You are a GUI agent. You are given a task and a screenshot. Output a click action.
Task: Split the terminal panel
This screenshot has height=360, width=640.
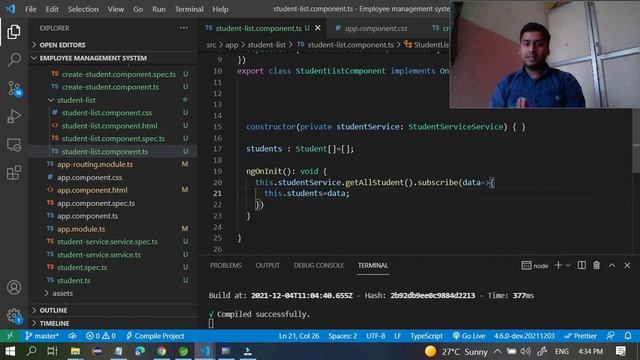click(x=582, y=265)
